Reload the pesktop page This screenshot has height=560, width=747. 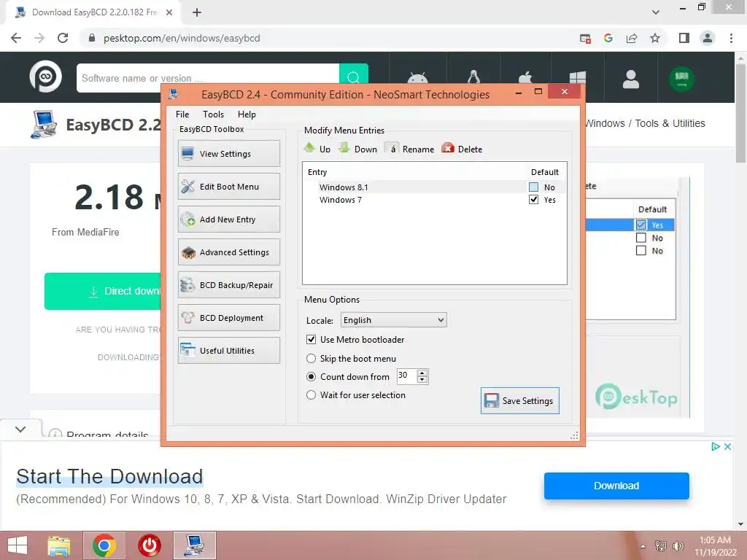pos(63,38)
